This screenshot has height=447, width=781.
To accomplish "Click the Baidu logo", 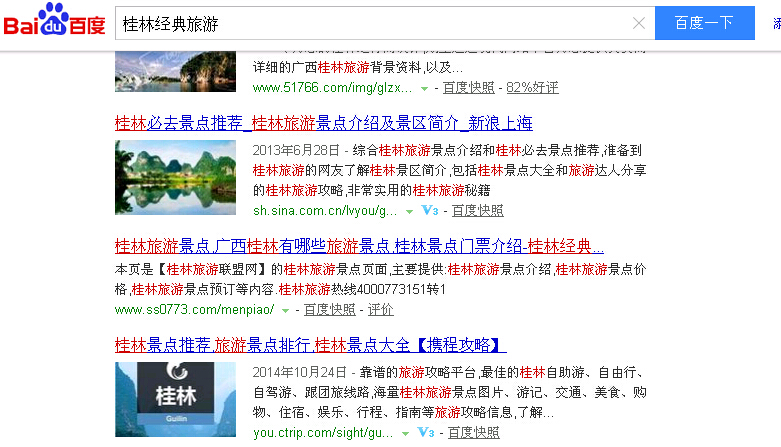I will tap(54, 19).
